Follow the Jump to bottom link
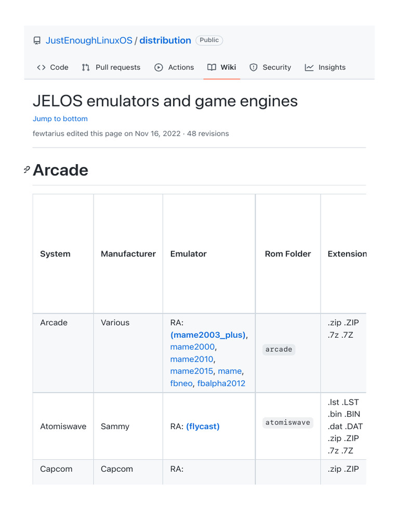Image resolution: width=399 pixels, height=532 pixels. coord(60,118)
